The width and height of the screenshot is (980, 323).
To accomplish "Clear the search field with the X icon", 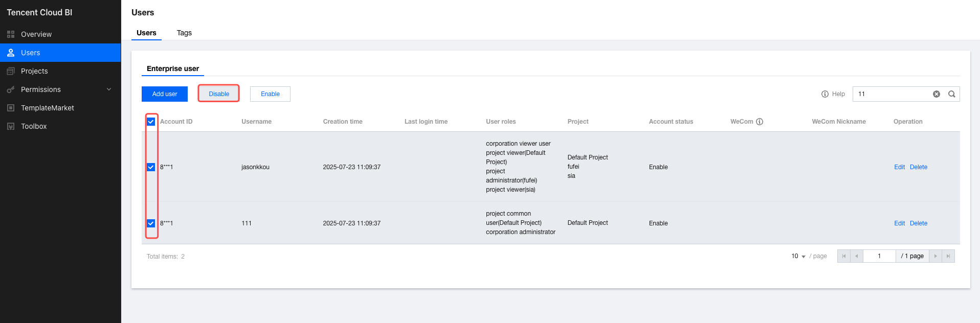I will [x=937, y=94].
